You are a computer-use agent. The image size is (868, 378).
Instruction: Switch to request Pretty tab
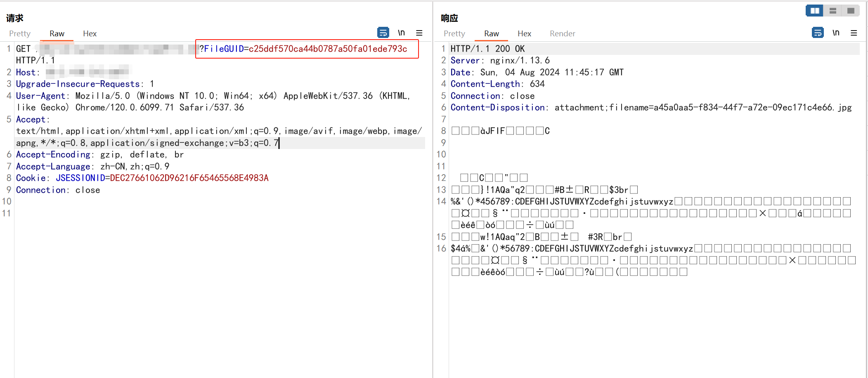click(x=20, y=33)
